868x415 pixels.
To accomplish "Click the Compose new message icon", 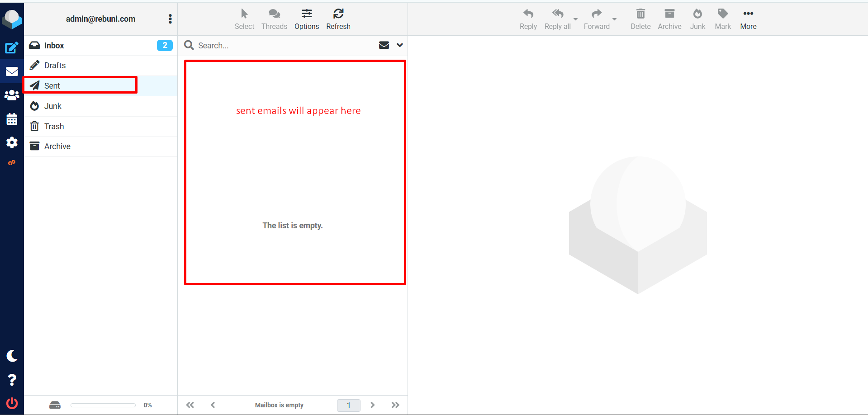I will 12,47.
